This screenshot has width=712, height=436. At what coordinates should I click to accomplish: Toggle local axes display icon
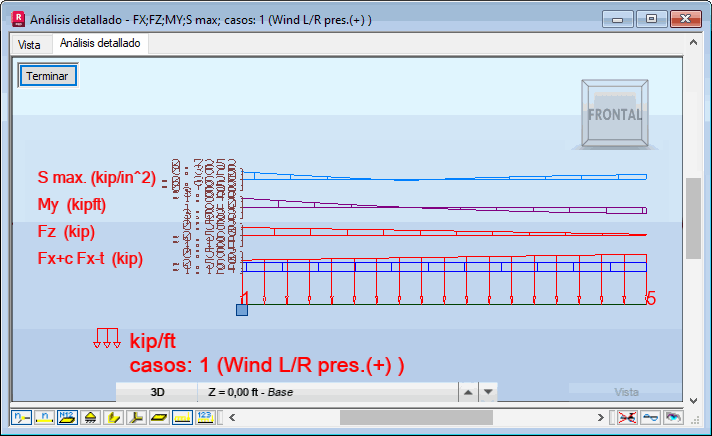tap(136, 417)
